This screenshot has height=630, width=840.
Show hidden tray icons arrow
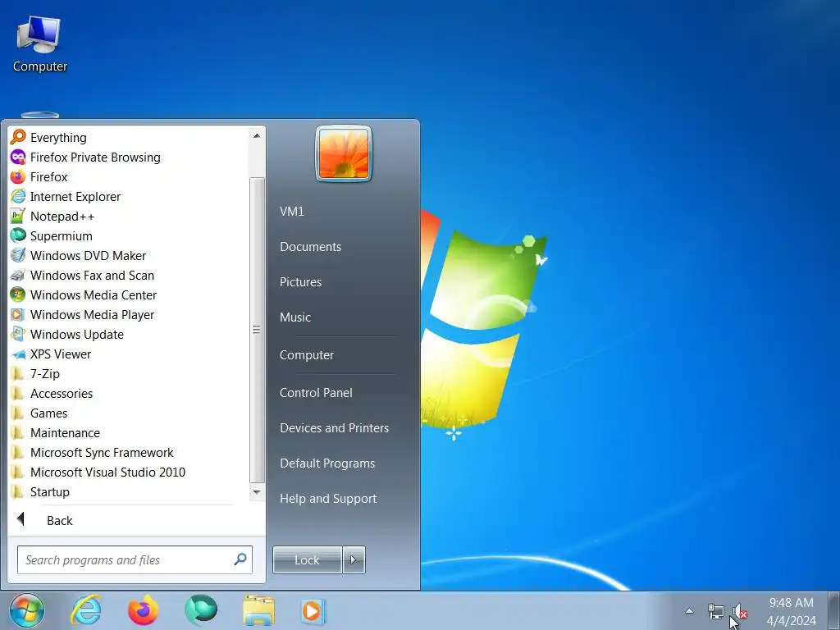pos(689,610)
